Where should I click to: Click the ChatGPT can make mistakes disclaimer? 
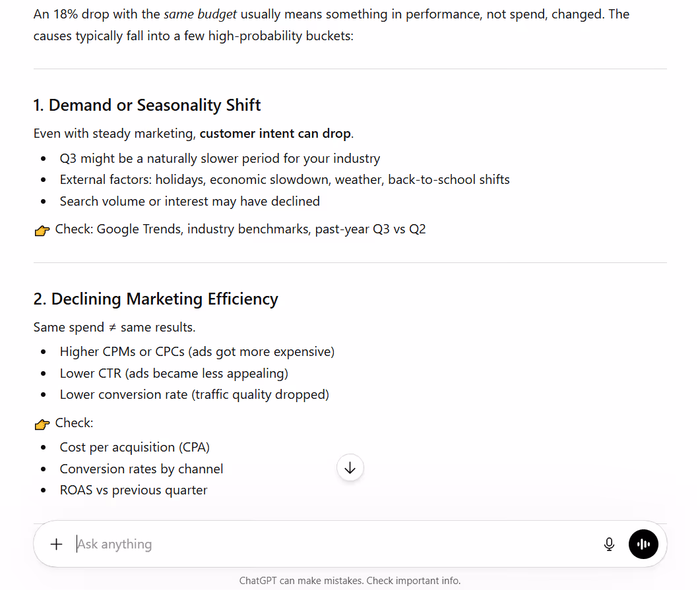click(x=350, y=581)
